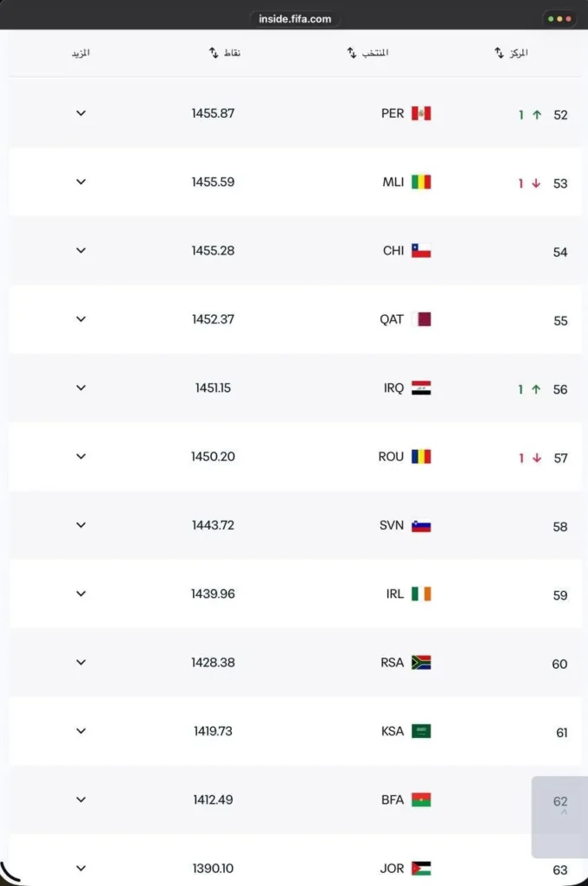Image resolution: width=588 pixels, height=886 pixels.
Task: Click the المزيد column header
Action: click(80, 53)
